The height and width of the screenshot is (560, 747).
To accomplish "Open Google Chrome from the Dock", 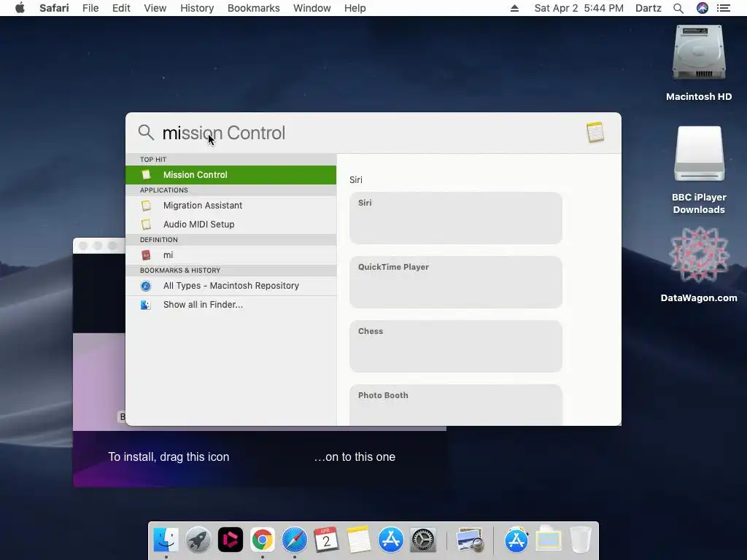I will coord(263,540).
